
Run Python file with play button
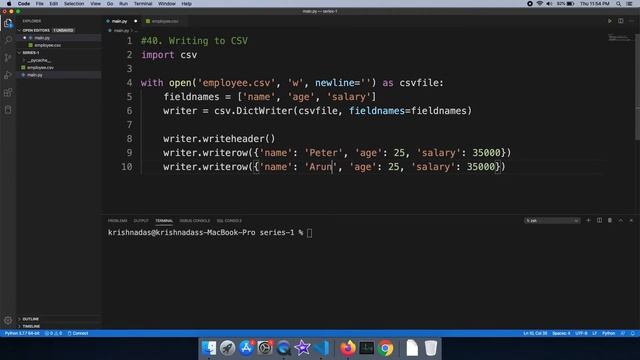pyautogui.click(x=609, y=21)
